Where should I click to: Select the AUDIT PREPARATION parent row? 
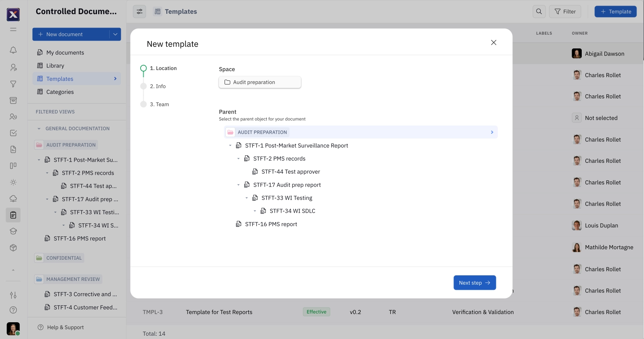[262, 132]
